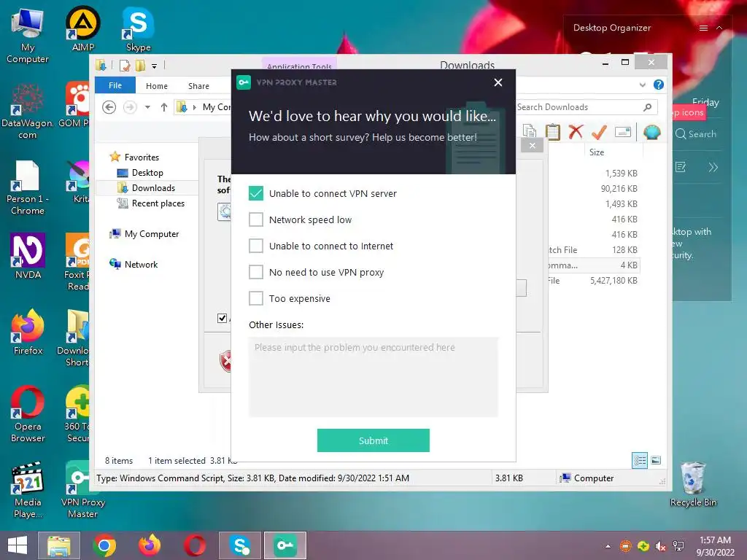Open Explorer help question mark icon
This screenshot has width=747, height=560.
(x=659, y=85)
